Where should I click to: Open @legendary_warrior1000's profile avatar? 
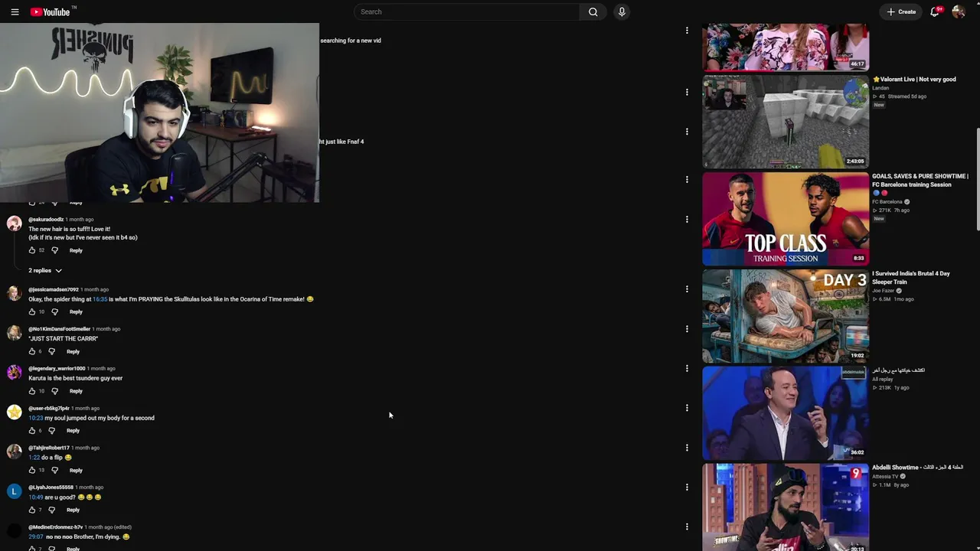14,373
